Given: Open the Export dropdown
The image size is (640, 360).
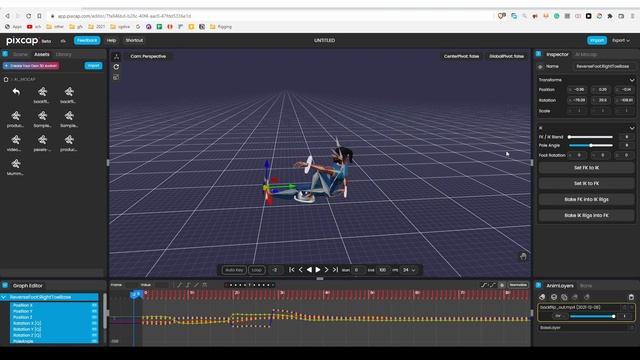Looking at the screenshot, I should (x=621, y=40).
